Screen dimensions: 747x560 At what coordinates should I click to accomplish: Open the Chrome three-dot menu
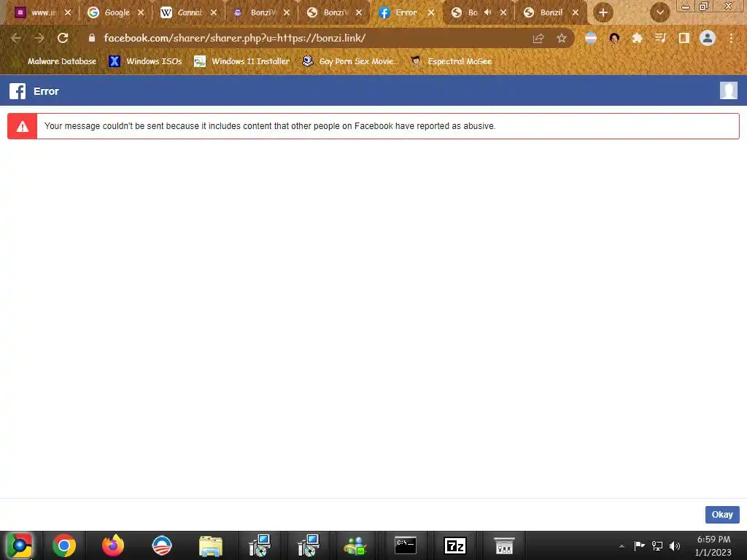pos(731,38)
